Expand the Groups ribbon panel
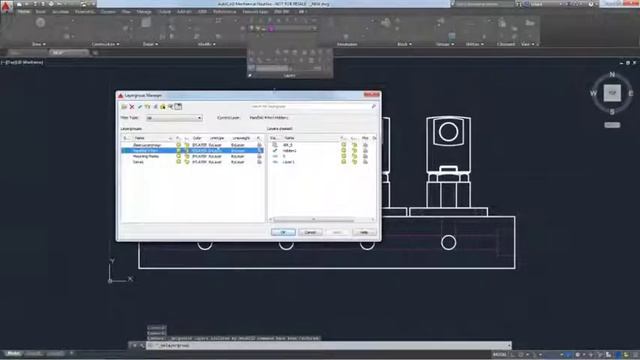This screenshot has height=360, width=640. click(445, 44)
